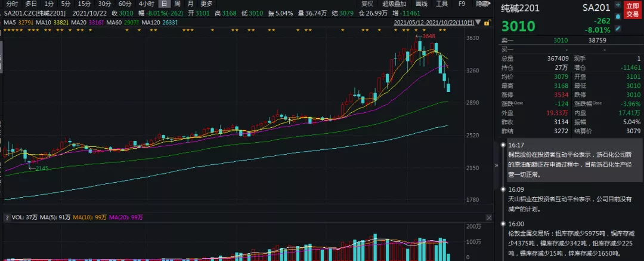644x261 pixels.
Task: Select the 日 daily period tab
Action: tap(164, 4)
